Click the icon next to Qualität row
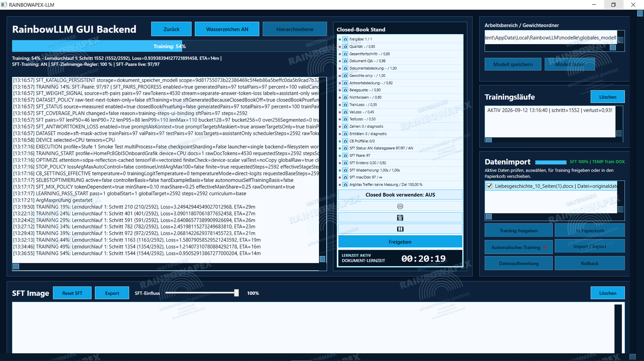 345,47
